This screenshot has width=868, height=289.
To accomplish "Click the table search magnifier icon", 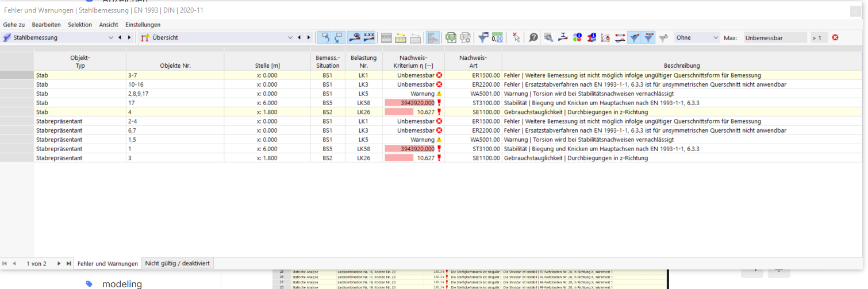I will click(x=549, y=37).
